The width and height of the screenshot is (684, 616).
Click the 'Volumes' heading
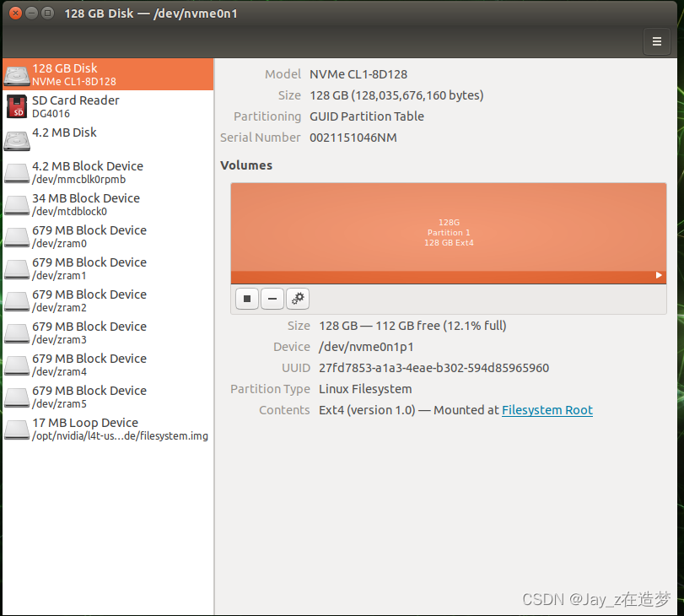pyautogui.click(x=246, y=165)
